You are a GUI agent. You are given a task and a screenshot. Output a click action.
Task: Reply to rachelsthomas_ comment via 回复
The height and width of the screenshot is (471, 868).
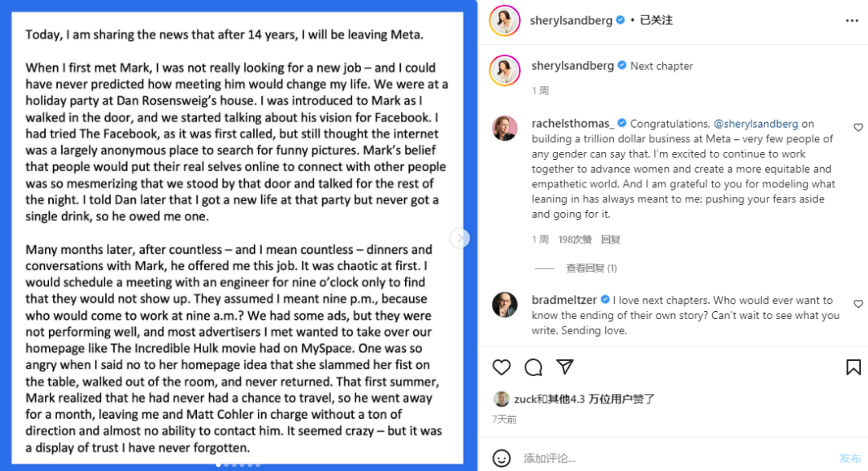point(611,240)
